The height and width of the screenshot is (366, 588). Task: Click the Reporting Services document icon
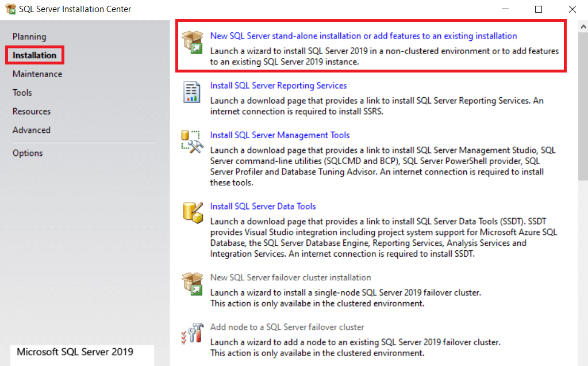pyautogui.click(x=191, y=92)
